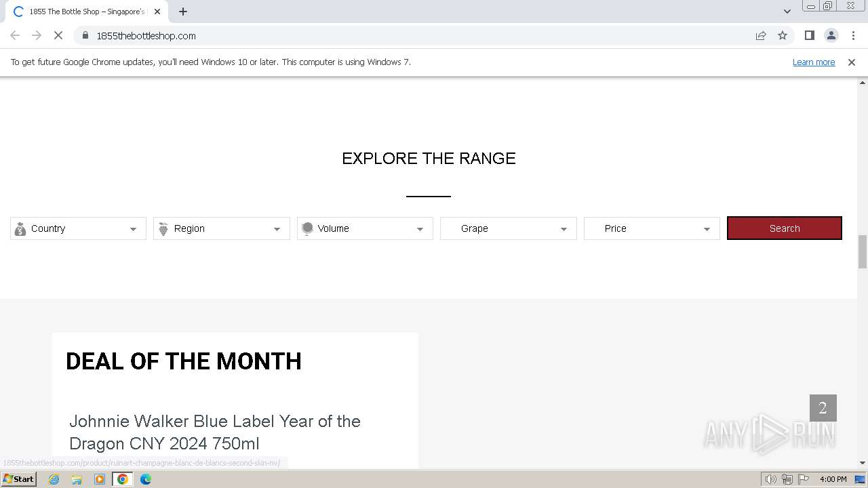Expand the Volume dropdown

(365, 228)
